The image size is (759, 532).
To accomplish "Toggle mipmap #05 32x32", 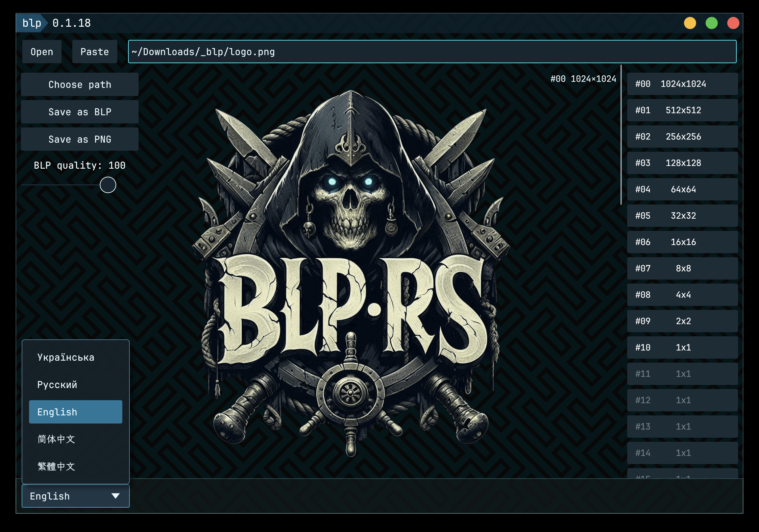I will [683, 216].
